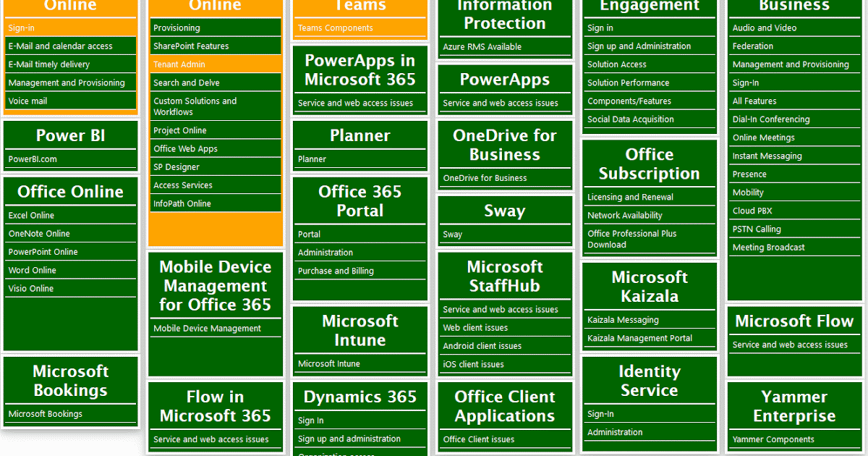Click the Tenant Admin row under SharePoint
The image size is (868, 456).
point(216,64)
